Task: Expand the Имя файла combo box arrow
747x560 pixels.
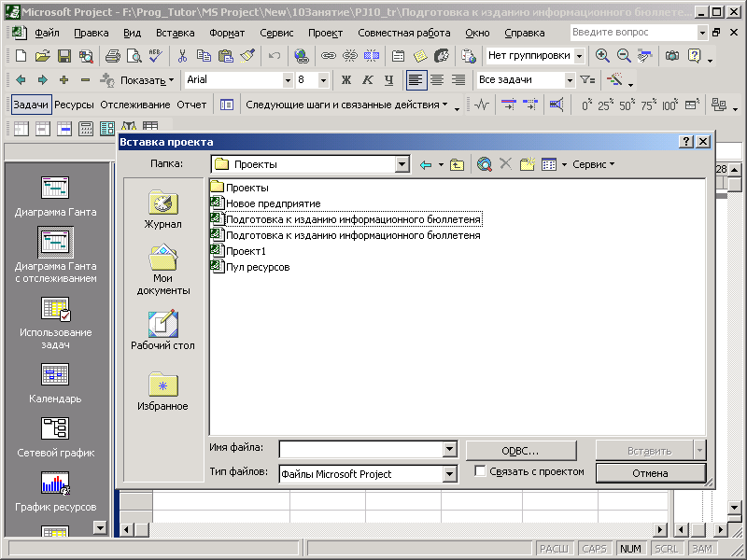Action: click(x=449, y=449)
